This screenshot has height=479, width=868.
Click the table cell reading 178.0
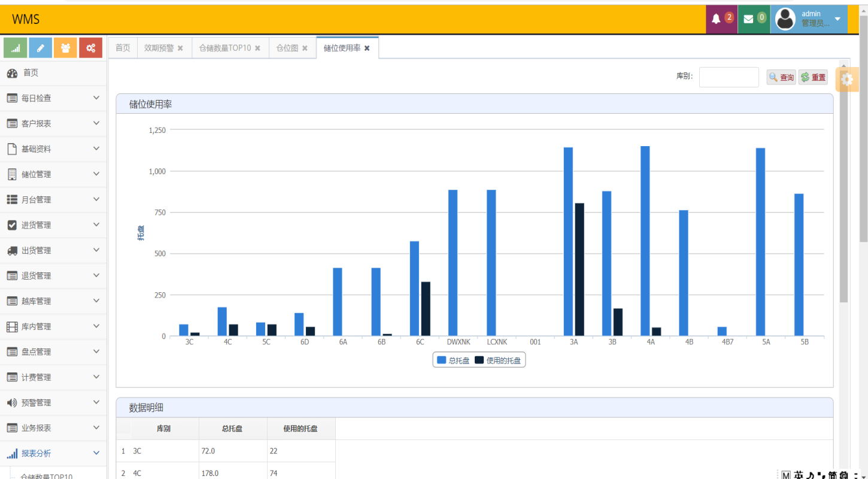click(233, 473)
